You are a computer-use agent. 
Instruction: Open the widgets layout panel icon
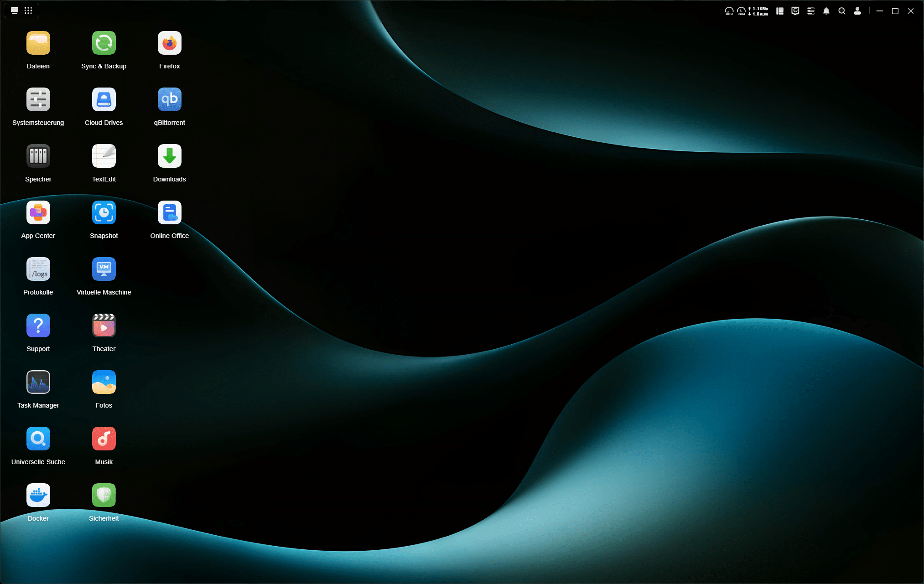[780, 11]
